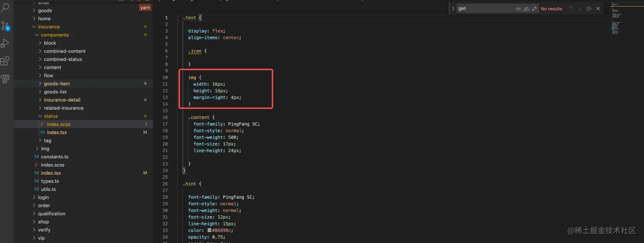Viewport: 644px width, 243px height.
Task: Click the TS icon beside constants.ts
Action: pyautogui.click(x=37, y=157)
